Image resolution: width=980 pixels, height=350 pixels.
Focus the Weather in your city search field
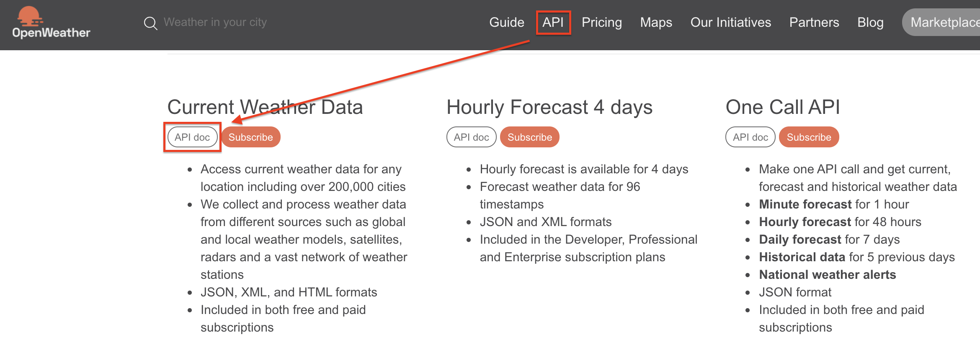click(215, 22)
